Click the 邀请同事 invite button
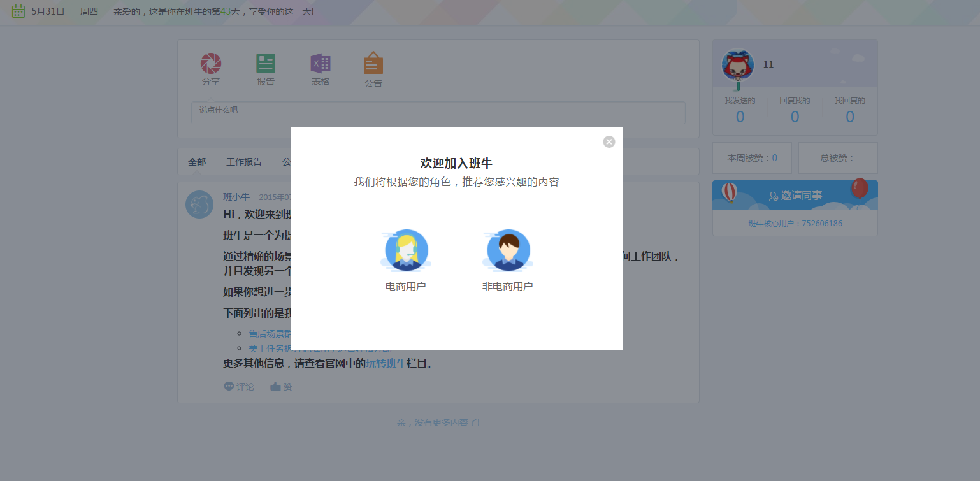 (795, 196)
